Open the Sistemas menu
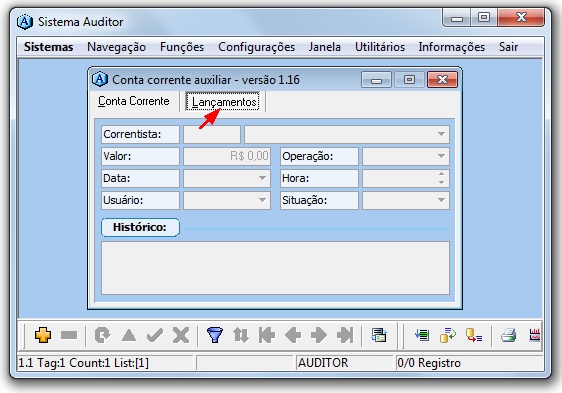The image size is (562, 393). 48,47
